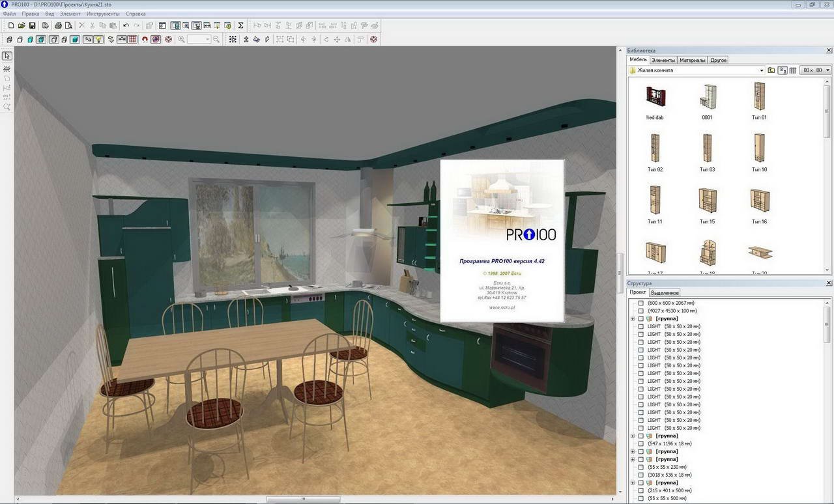Image resolution: width=834 pixels, height=504 pixels.
Task: Open reports via the Sigma icon
Action: coord(240,25)
